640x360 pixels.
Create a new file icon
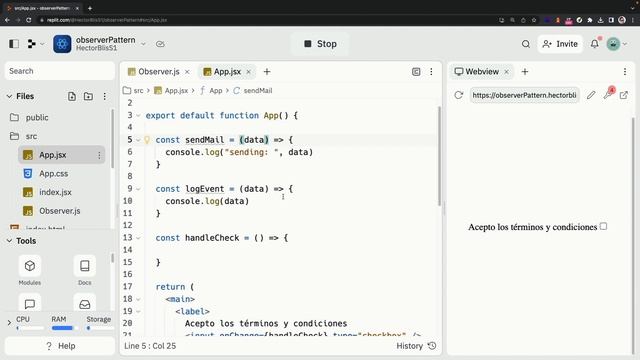click(72, 96)
